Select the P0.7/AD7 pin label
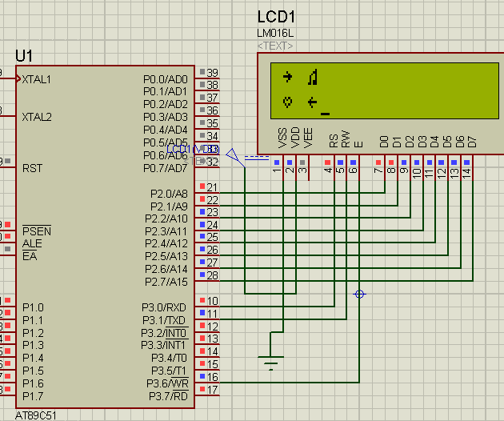This screenshot has width=504, height=421. pyautogui.click(x=166, y=168)
